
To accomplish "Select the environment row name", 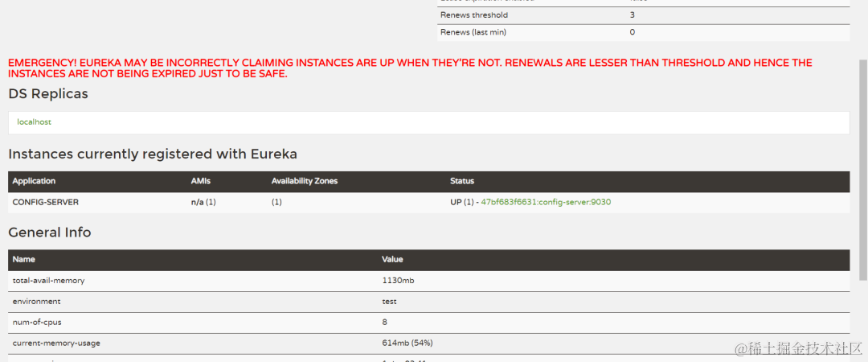I will (x=36, y=302).
